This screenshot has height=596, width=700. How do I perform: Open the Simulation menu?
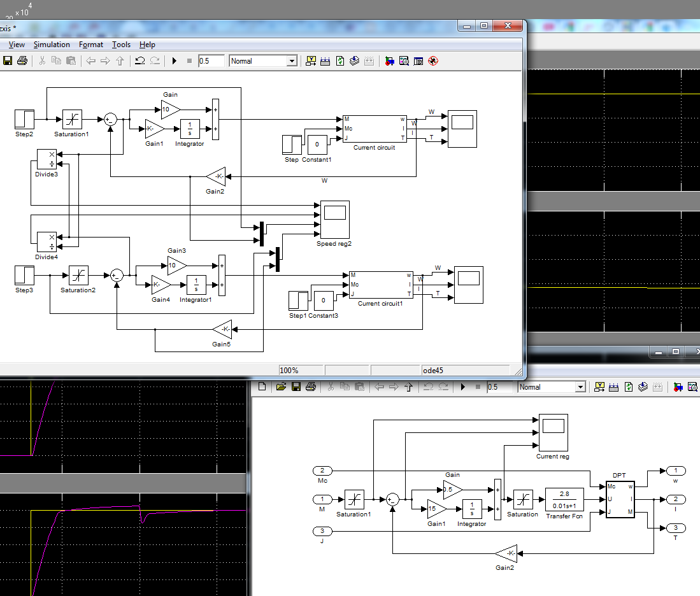pos(52,45)
